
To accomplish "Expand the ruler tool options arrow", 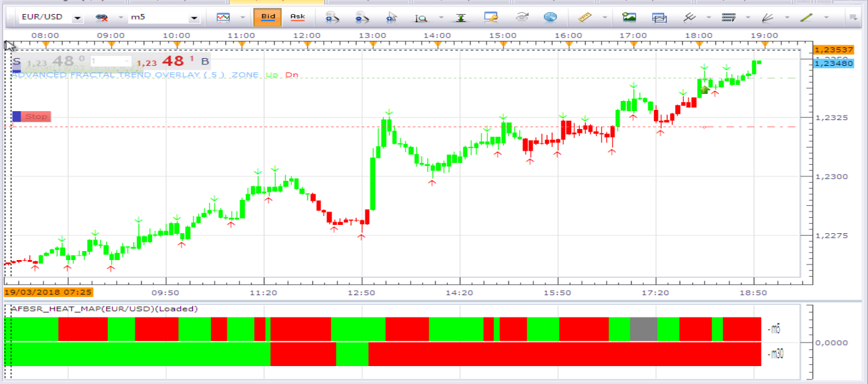I will tap(604, 18).
